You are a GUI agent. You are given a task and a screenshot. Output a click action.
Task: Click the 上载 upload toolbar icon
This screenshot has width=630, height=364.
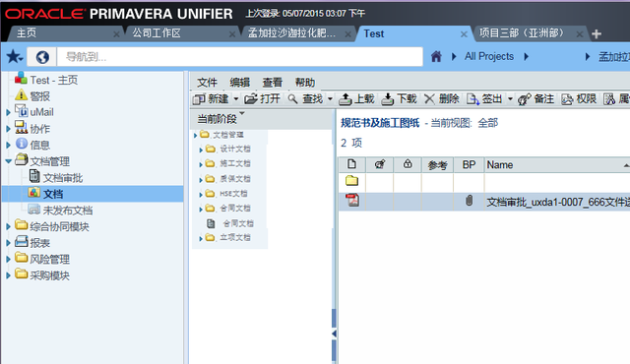(346, 98)
